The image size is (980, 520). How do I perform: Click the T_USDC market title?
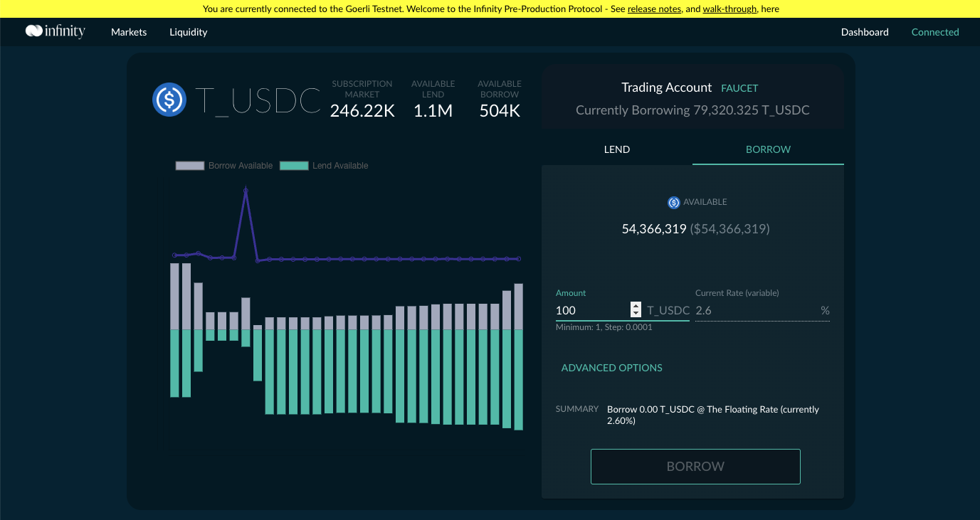(x=258, y=101)
